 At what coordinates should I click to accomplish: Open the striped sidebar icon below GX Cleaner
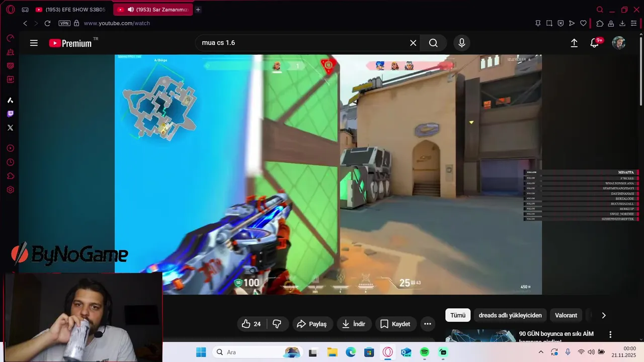[10, 65]
